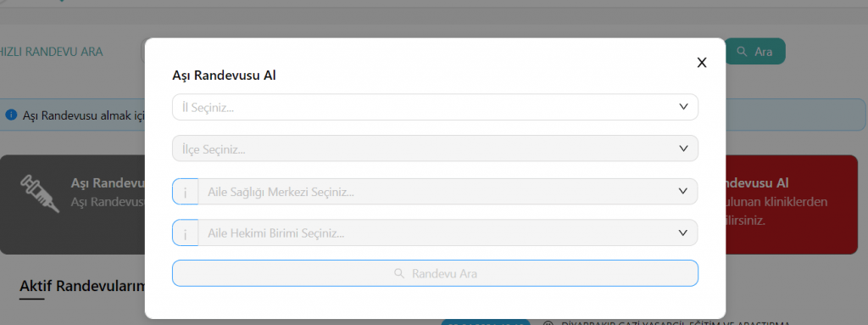
Task: Click magnifier icon in Ara button
Action: click(x=743, y=52)
